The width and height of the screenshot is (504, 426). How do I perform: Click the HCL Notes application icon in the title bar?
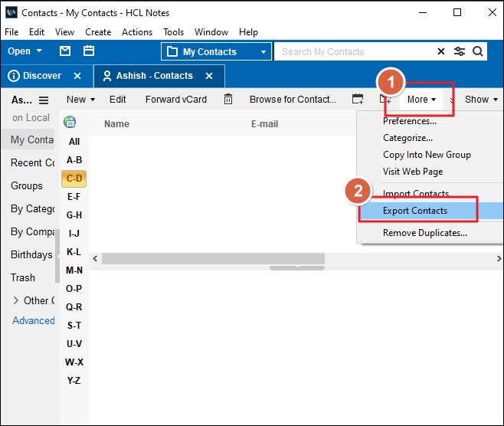click(x=11, y=12)
